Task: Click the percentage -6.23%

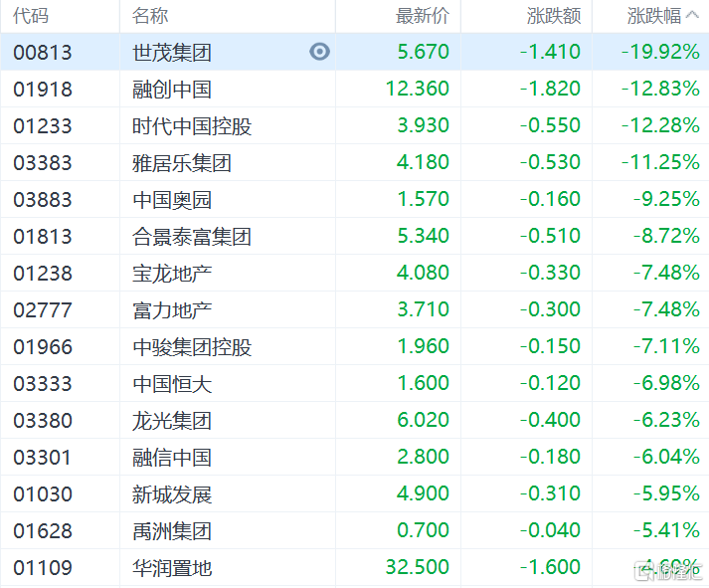Action: (666, 420)
